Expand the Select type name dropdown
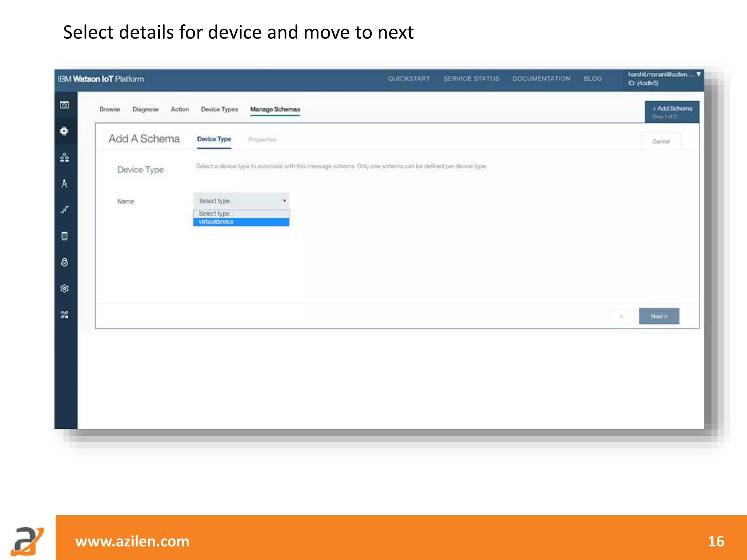 pyautogui.click(x=241, y=201)
